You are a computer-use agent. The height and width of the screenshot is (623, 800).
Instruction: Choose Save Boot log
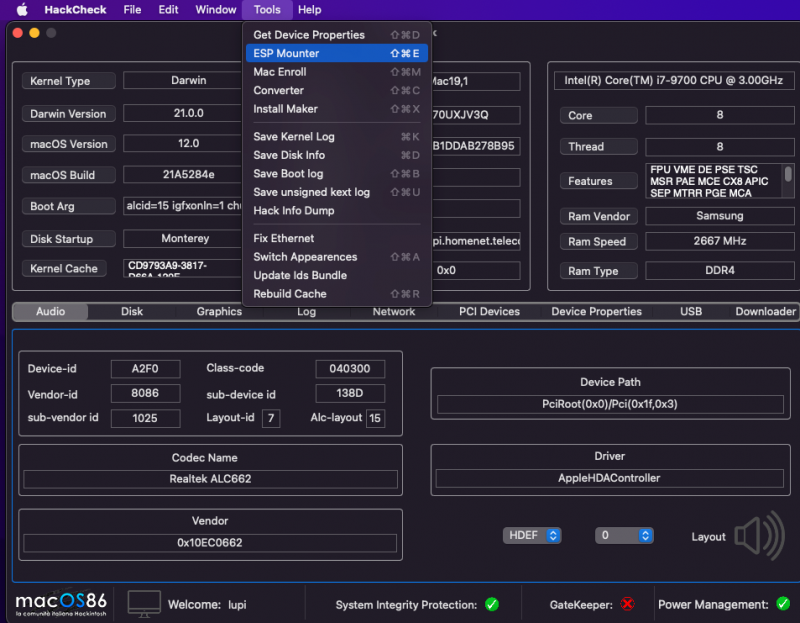(x=337, y=173)
